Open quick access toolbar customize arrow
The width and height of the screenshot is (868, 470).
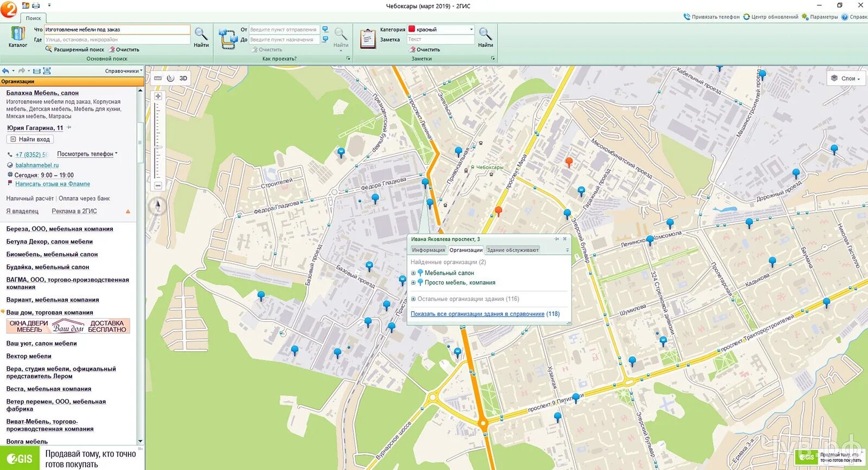click(49, 5)
